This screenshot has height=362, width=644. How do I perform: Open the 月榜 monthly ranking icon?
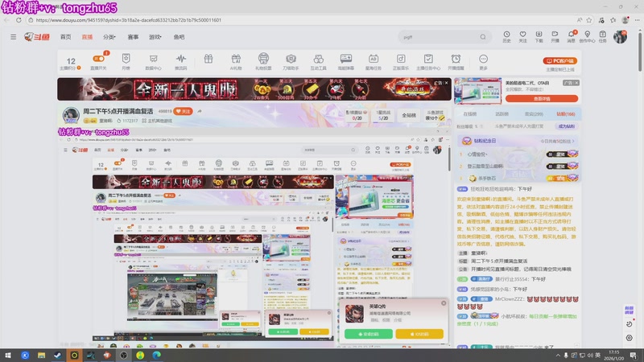pos(126,59)
